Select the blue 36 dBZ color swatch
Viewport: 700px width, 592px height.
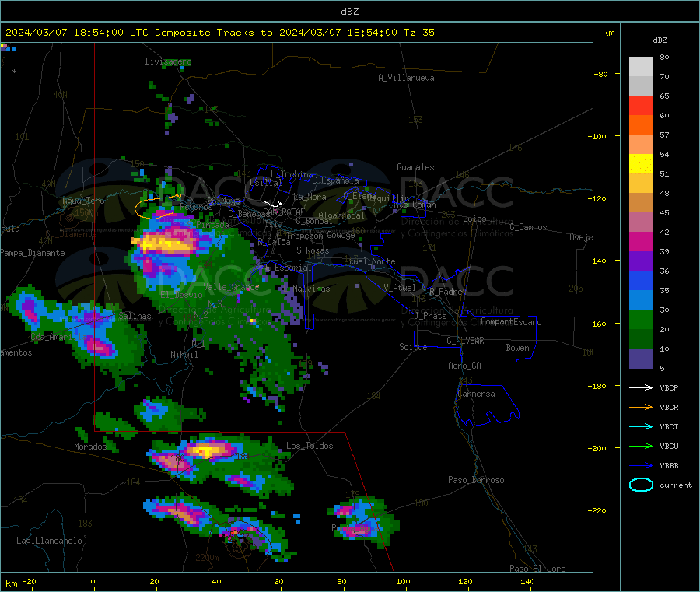(x=641, y=280)
